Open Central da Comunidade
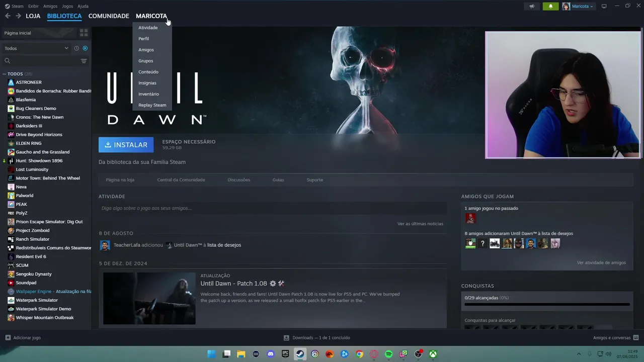The width and height of the screenshot is (644, 362). click(181, 180)
